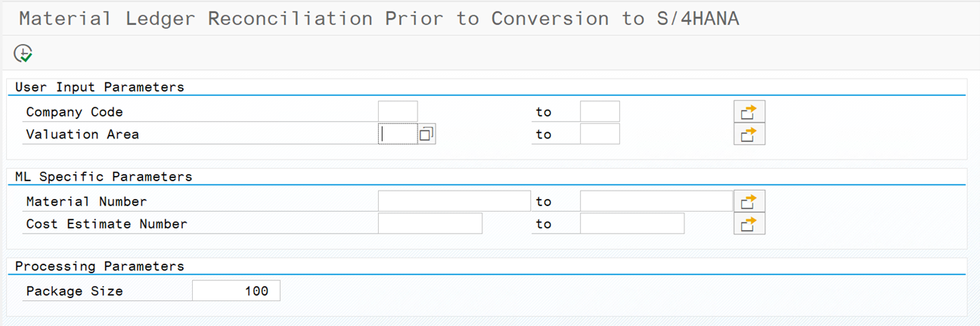Click the Cost Estimate Number field label
Viewport: 980px width, 326px height.
(x=107, y=224)
